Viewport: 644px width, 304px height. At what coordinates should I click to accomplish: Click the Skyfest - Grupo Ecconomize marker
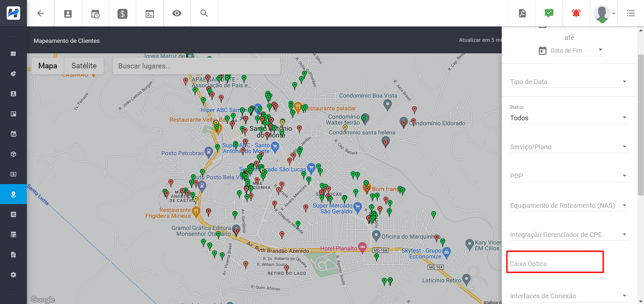pyautogui.click(x=446, y=252)
